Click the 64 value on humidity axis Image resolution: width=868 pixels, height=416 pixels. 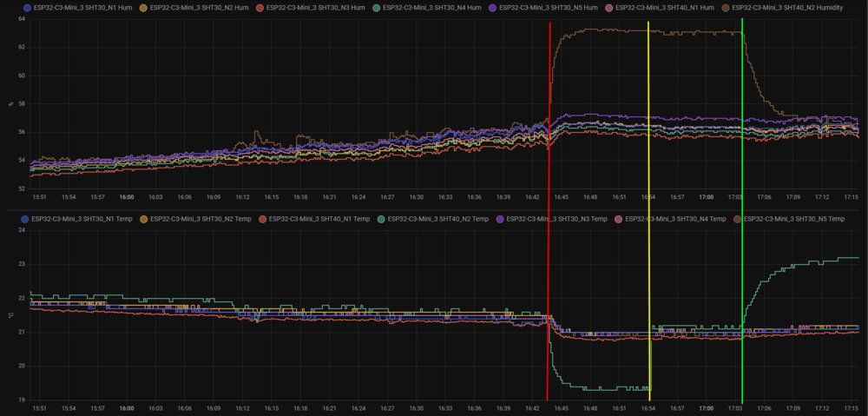[x=22, y=19]
